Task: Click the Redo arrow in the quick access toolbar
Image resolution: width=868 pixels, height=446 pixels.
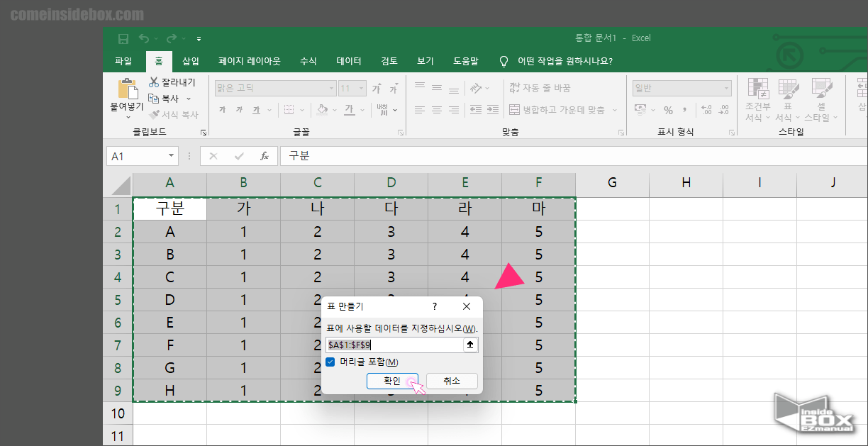Action: tap(172, 38)
